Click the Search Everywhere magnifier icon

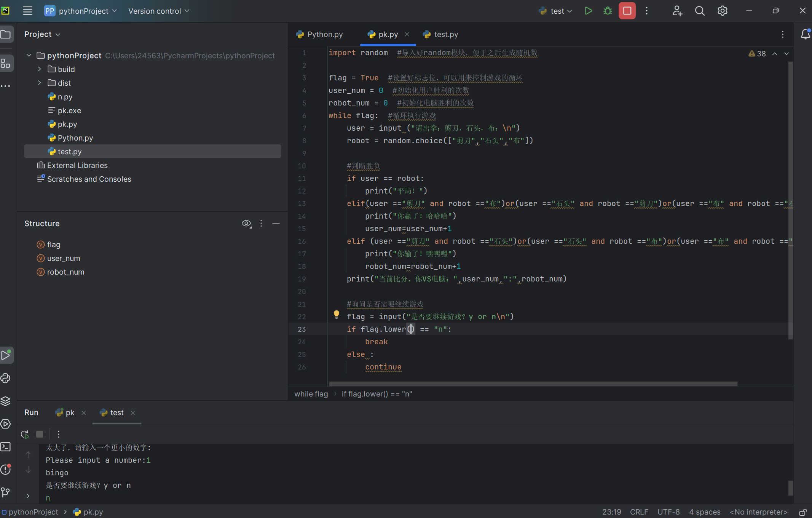pyautogui.click(x=700, y=11)
